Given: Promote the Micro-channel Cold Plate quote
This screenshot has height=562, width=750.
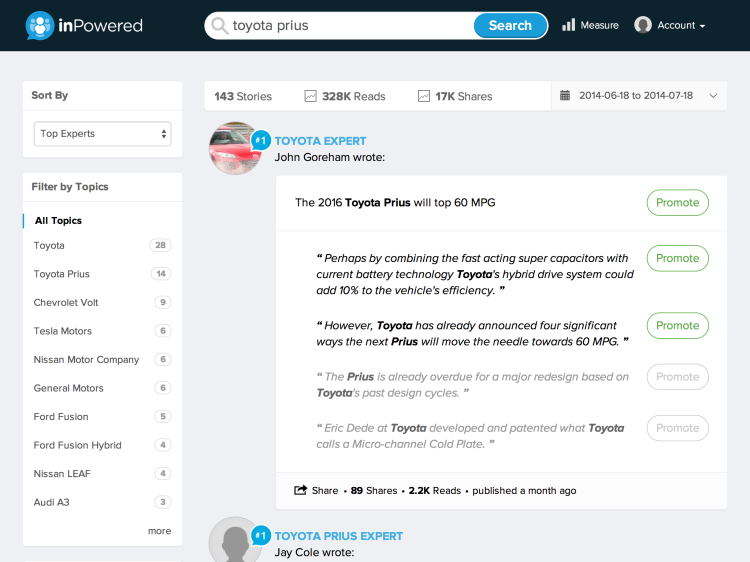Looking at the screenshot, I should click(677, 428).
